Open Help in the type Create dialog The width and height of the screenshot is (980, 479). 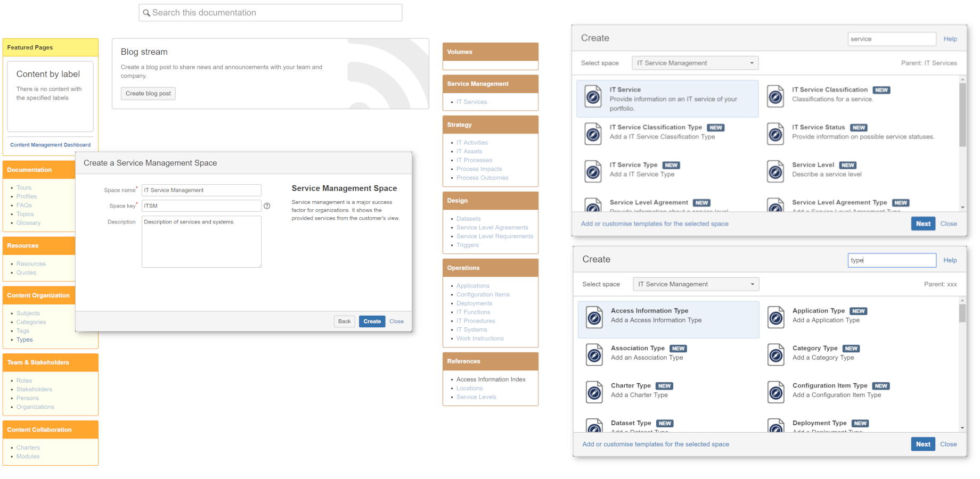950,260
